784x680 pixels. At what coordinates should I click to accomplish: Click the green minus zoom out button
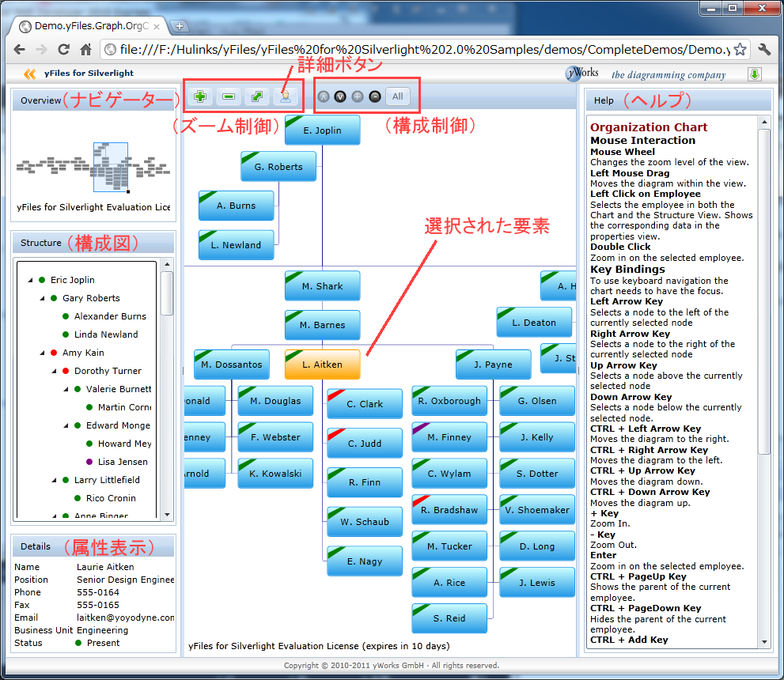229,96
